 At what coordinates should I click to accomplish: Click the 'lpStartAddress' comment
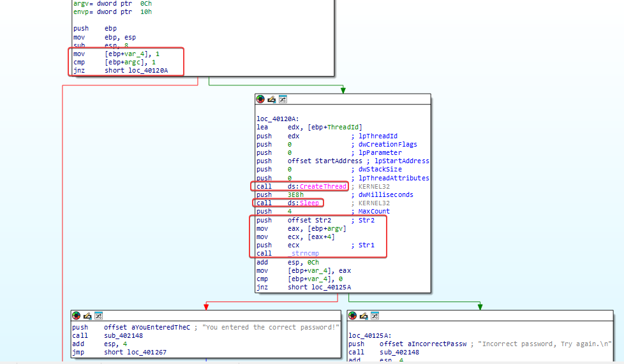coord(402,161)
